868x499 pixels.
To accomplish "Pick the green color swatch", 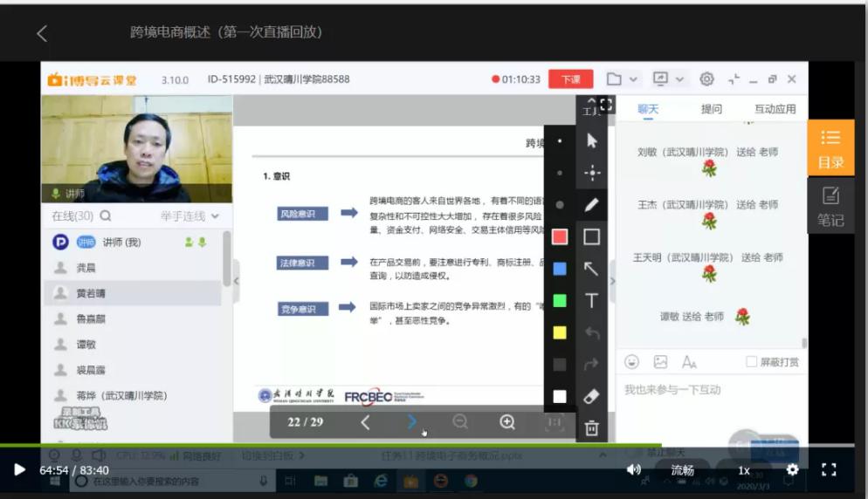I will click(x=560, y=301).
